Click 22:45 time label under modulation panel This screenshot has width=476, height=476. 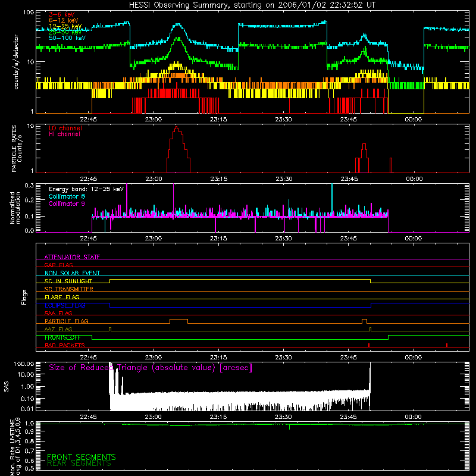pyautogui.click(x=88, y=239)
